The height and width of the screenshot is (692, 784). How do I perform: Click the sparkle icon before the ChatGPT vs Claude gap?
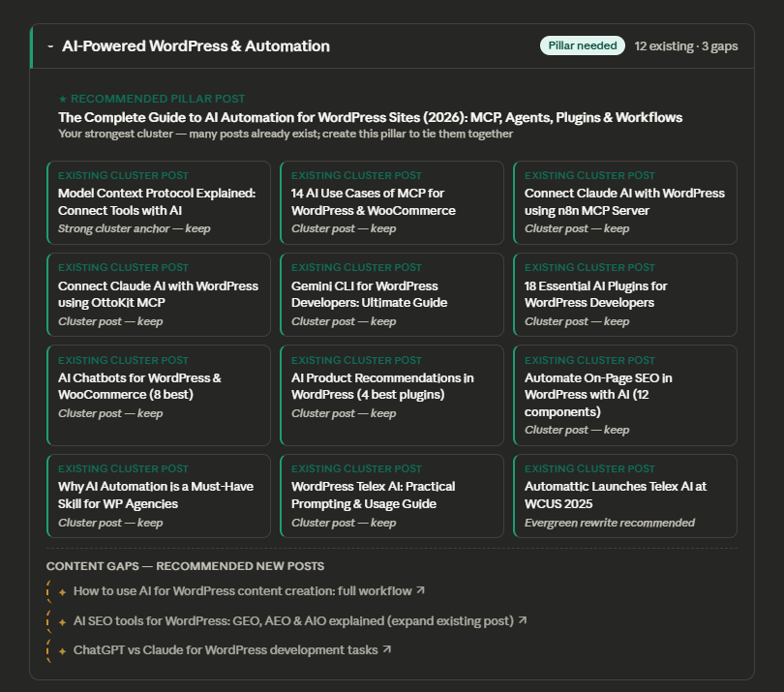click(x=60, y=650)
